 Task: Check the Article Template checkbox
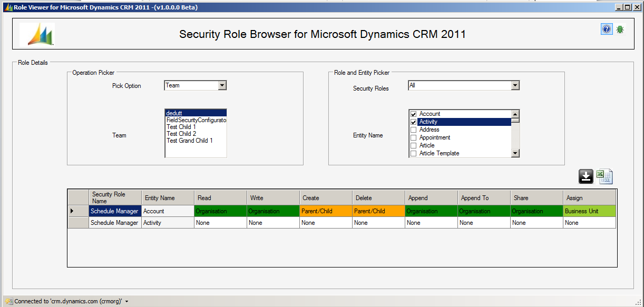point(414,153)
